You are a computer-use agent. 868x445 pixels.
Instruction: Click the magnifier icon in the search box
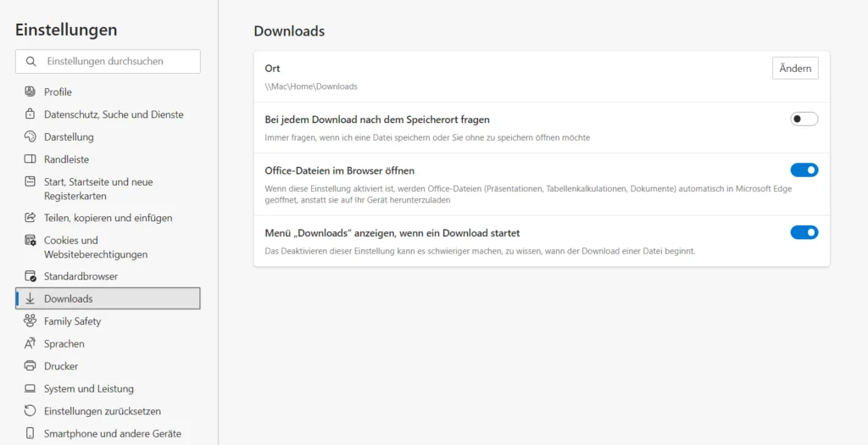click(31, 61)
